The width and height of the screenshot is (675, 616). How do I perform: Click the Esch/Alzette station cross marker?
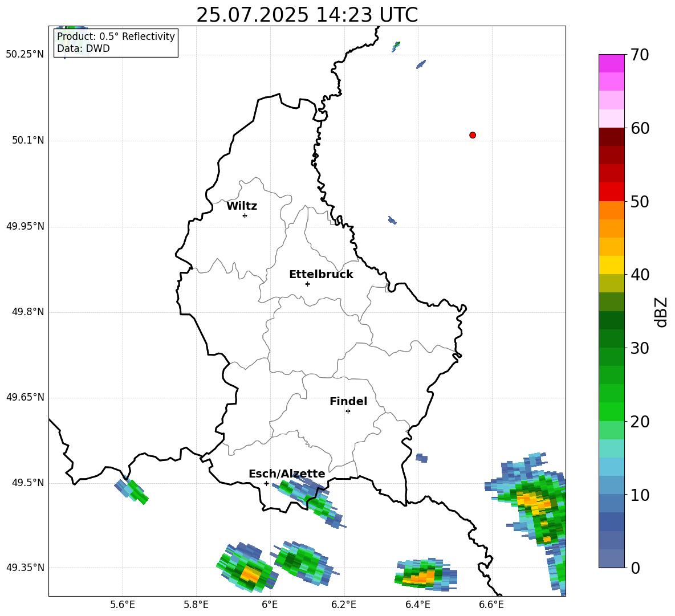(x=266, y=483)
